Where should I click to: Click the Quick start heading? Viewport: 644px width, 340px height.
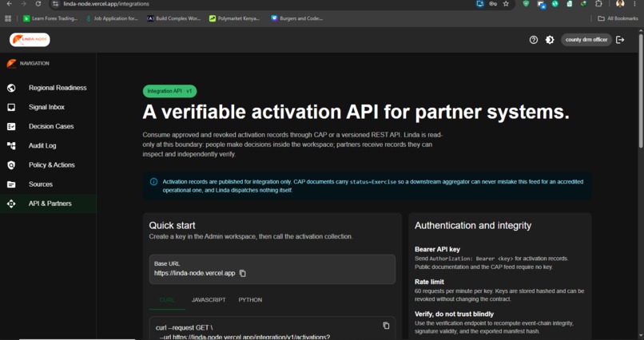click(172, 226)
